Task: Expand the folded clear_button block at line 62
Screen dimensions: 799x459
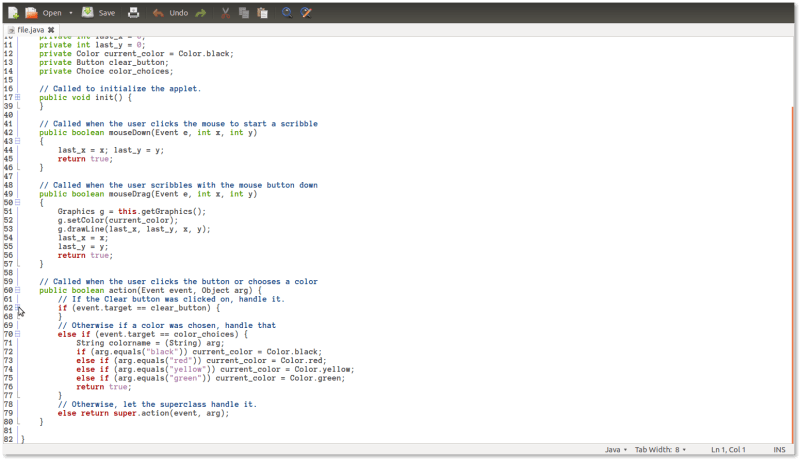Action: (17, 308)
